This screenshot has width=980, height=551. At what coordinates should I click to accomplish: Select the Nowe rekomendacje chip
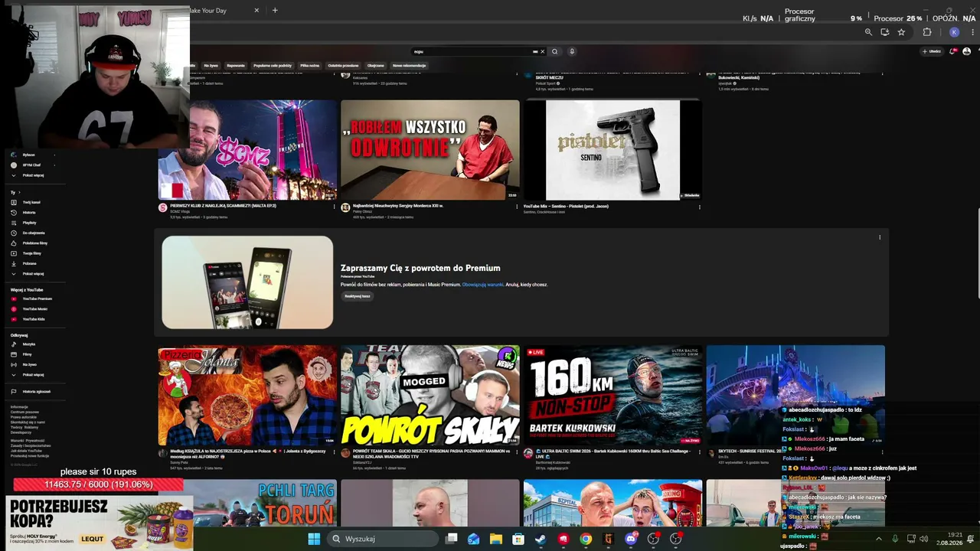tap(409, 66)
